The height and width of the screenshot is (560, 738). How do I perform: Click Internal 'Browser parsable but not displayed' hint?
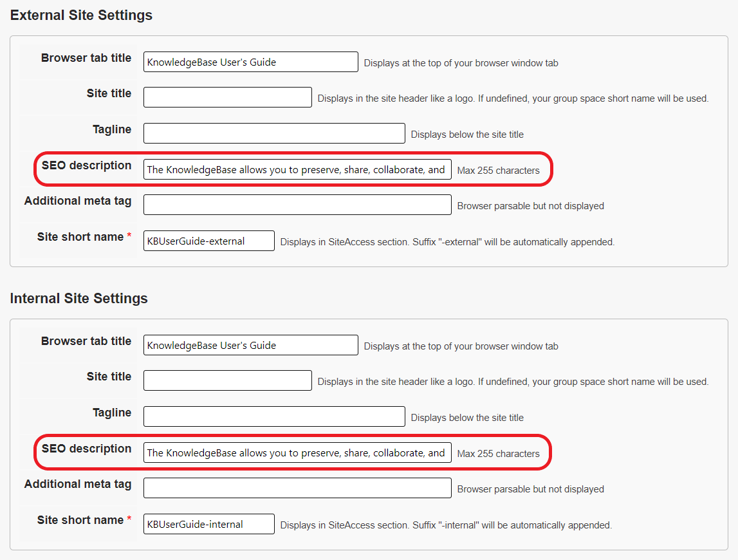pyautogui.click(x=530, y=489)
